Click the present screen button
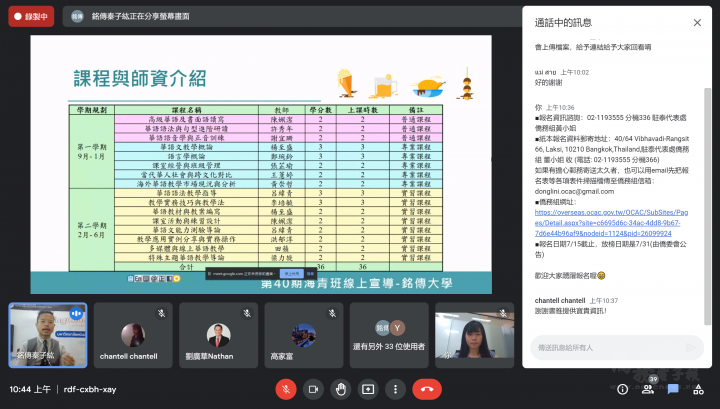 coord(368,389)
